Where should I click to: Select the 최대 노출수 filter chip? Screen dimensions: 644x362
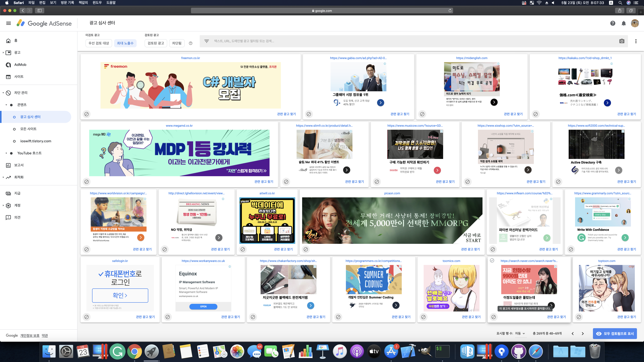125,43
